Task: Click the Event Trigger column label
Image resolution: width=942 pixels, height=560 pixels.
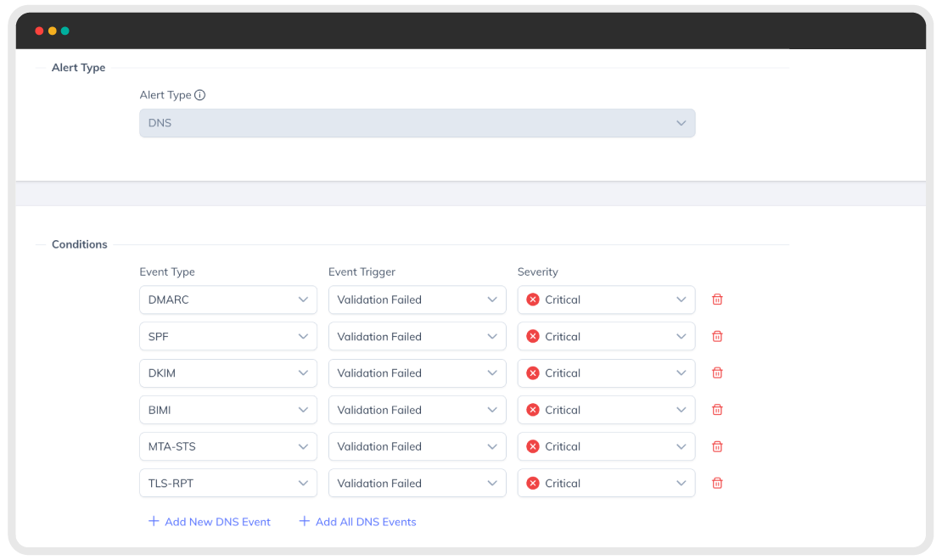Action: point(362,272)
